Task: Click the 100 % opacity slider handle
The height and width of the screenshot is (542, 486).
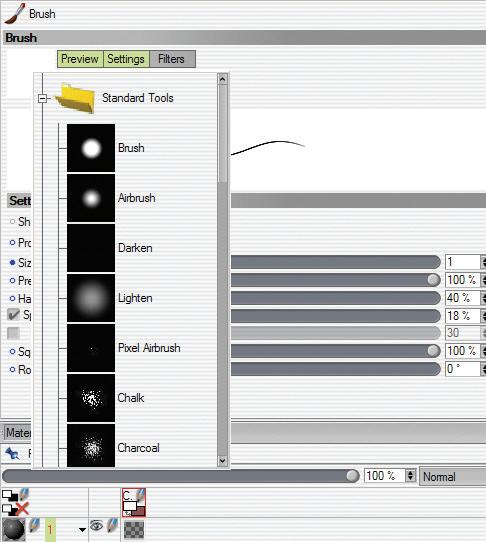Action: tap(352, 476)
